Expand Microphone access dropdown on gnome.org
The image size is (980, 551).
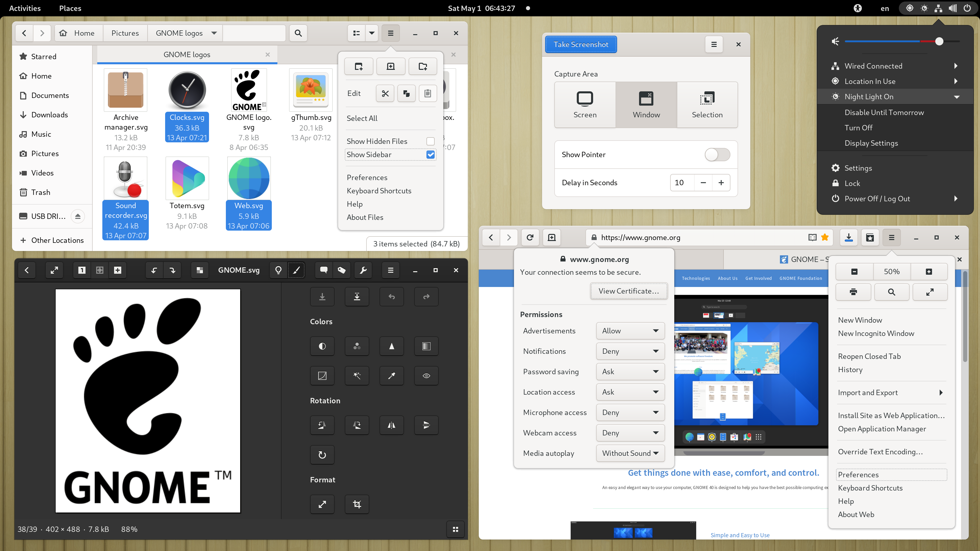[629, 412]
